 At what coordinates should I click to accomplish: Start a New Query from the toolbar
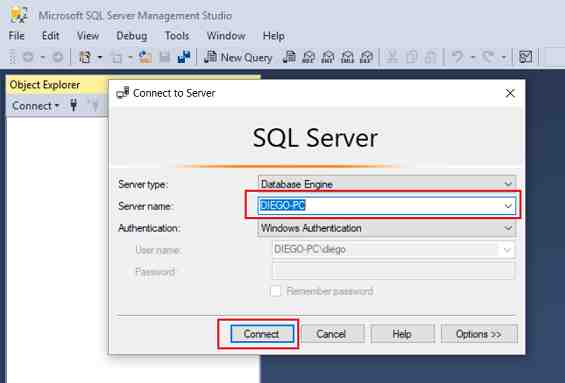click(x=238, y=57)
